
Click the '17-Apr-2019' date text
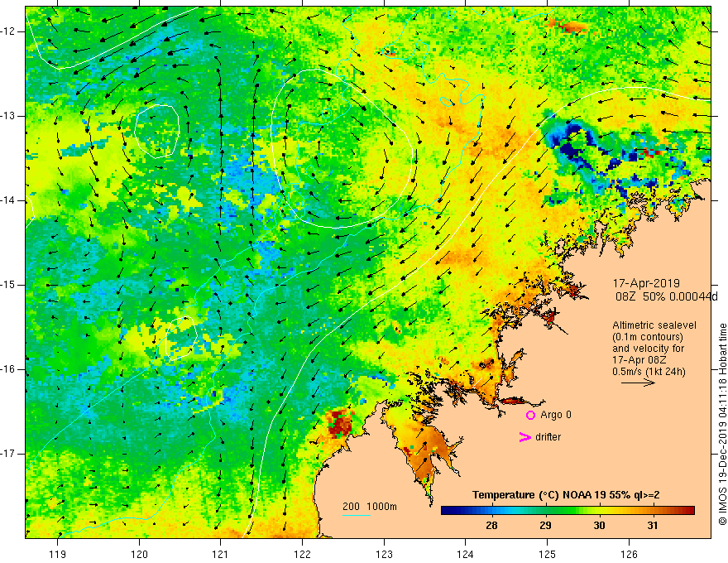646,283
